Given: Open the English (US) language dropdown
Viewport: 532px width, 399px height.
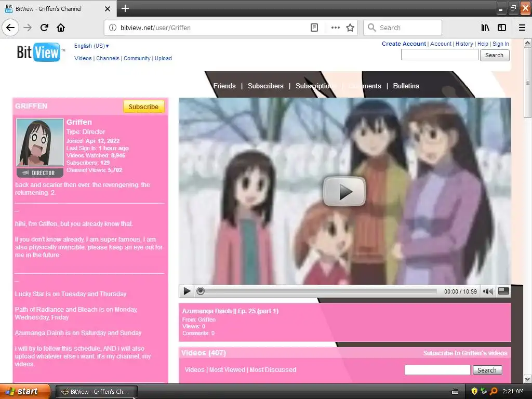Looking at the screenshot, I should tap(91, 46).
